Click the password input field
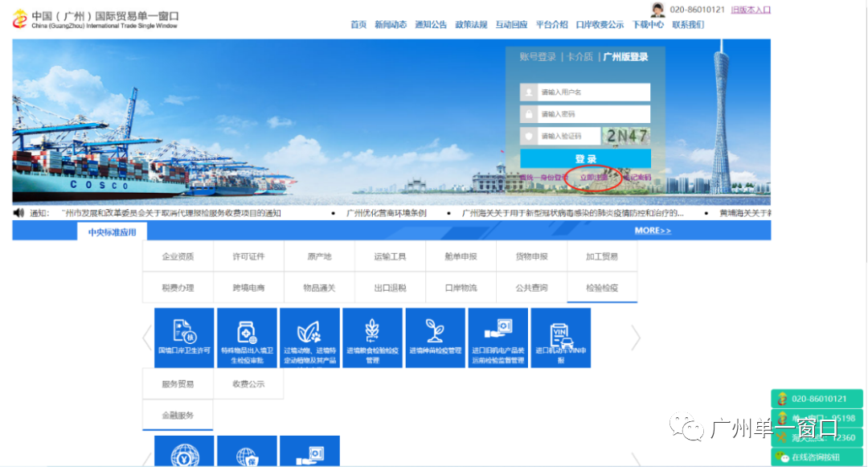 [x=593, y=114]
